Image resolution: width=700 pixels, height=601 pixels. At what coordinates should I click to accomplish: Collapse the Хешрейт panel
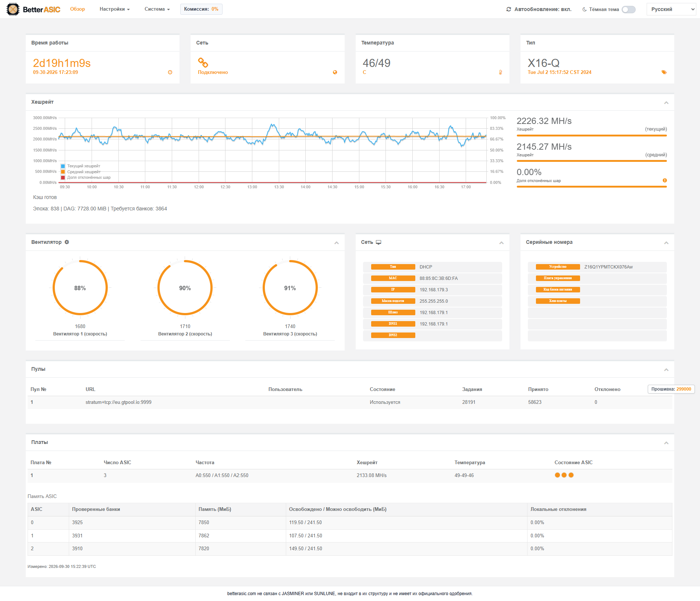point(666,103)
